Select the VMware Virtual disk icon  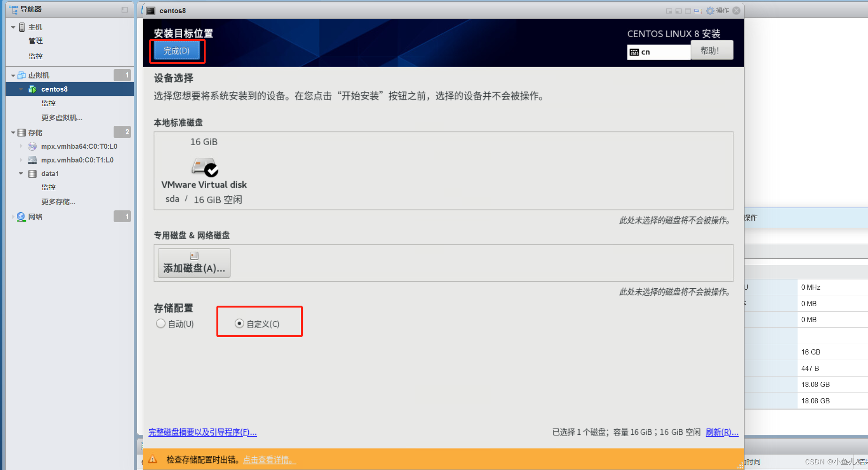(205, 167)
